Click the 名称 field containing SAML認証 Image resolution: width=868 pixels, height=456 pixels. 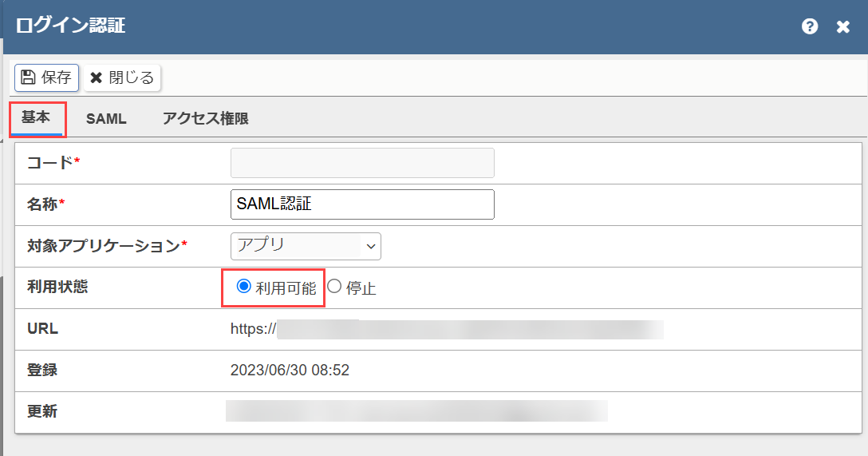362,204
